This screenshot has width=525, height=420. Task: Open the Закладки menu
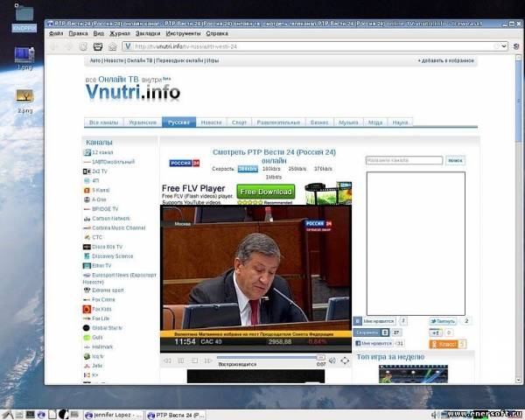pyautogui.click(x=148, y=33)
